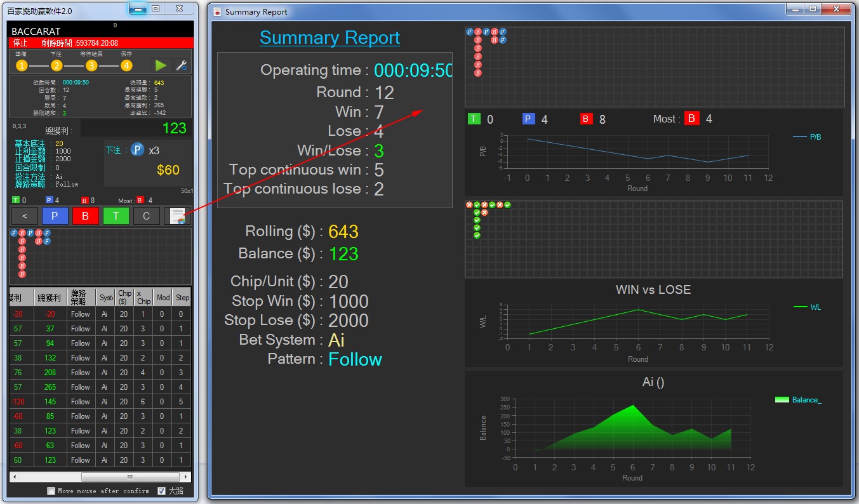Open settings with the wrench icon
The image size is (859, 504).
pos(181,65)
